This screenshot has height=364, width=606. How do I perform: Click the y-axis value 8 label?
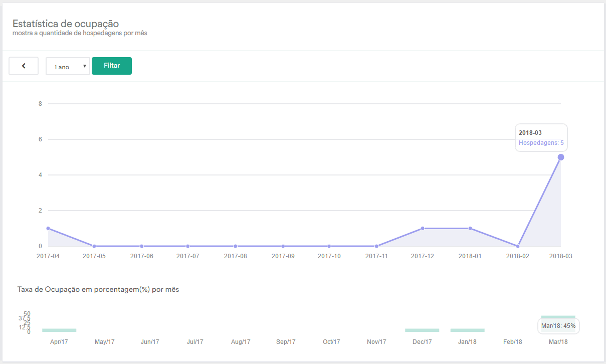[x=40, y=104]
